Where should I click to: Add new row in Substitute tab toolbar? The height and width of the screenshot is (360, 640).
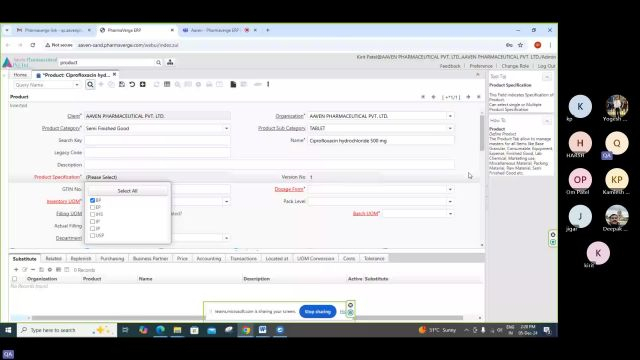click(16, 270)
